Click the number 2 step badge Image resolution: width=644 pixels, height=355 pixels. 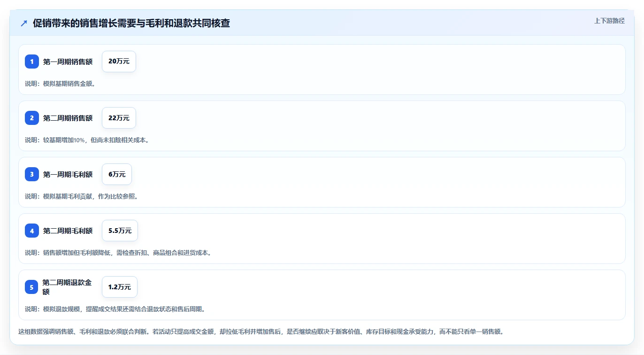pos(32,118)
